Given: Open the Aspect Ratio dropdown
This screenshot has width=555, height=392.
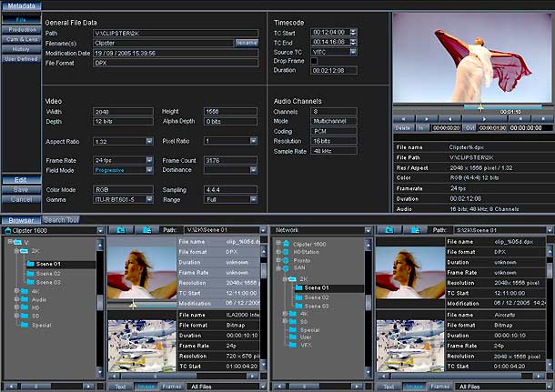Looking at the screenshot, I should [149, 141].
